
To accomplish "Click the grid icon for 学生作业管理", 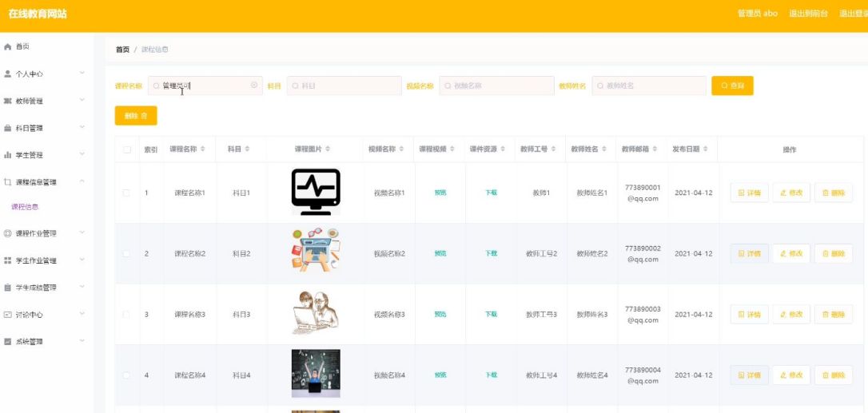I will (8, 260).
